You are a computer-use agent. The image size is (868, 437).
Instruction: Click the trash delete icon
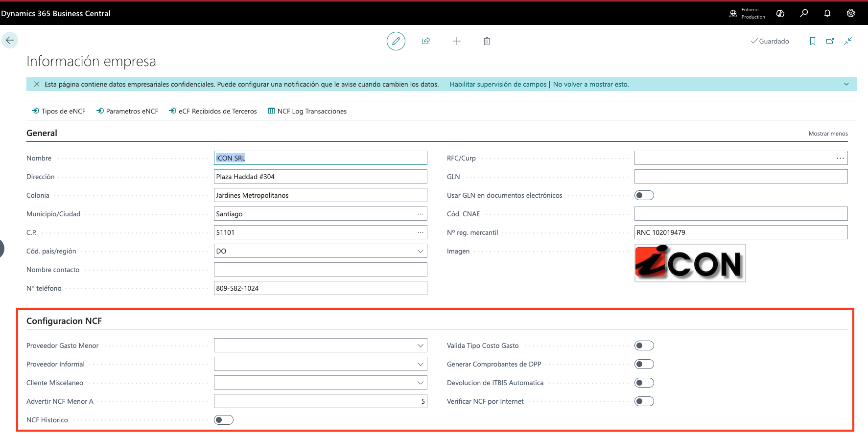click(x=487, y=41)
